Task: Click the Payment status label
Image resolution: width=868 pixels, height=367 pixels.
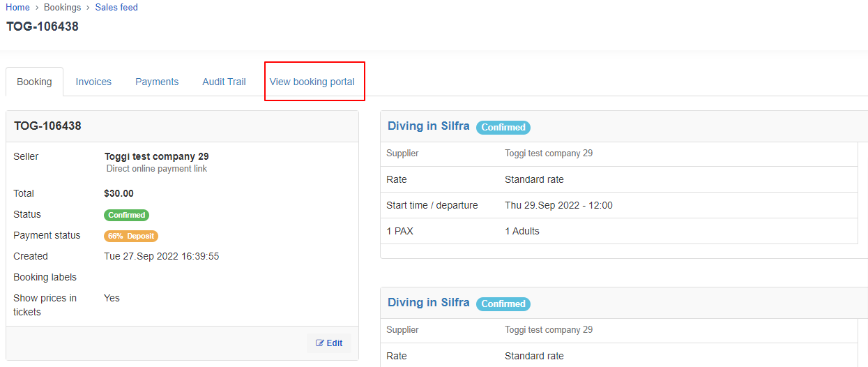Action: click(x=47, y=235)
